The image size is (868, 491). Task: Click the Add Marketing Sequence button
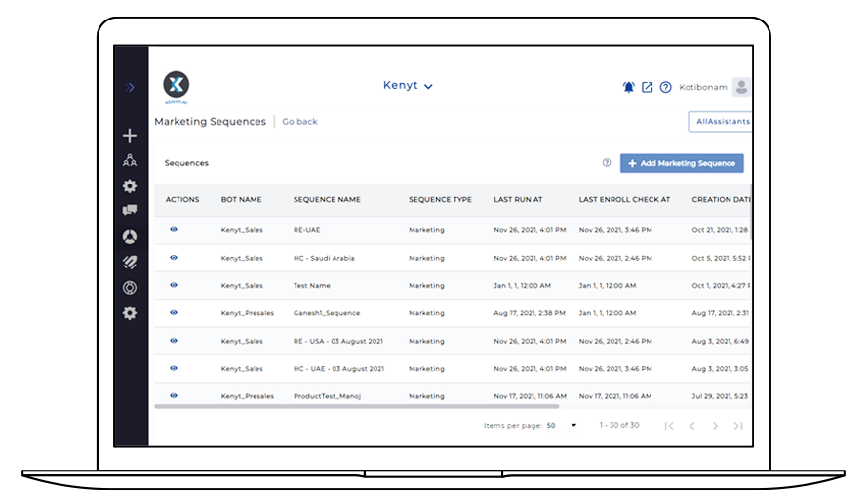pos(682,164)
